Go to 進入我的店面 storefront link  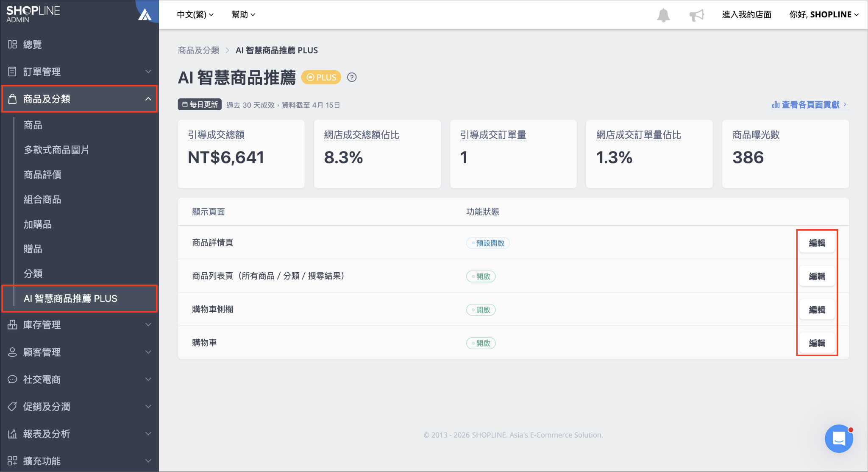click(x=746, y=14)
